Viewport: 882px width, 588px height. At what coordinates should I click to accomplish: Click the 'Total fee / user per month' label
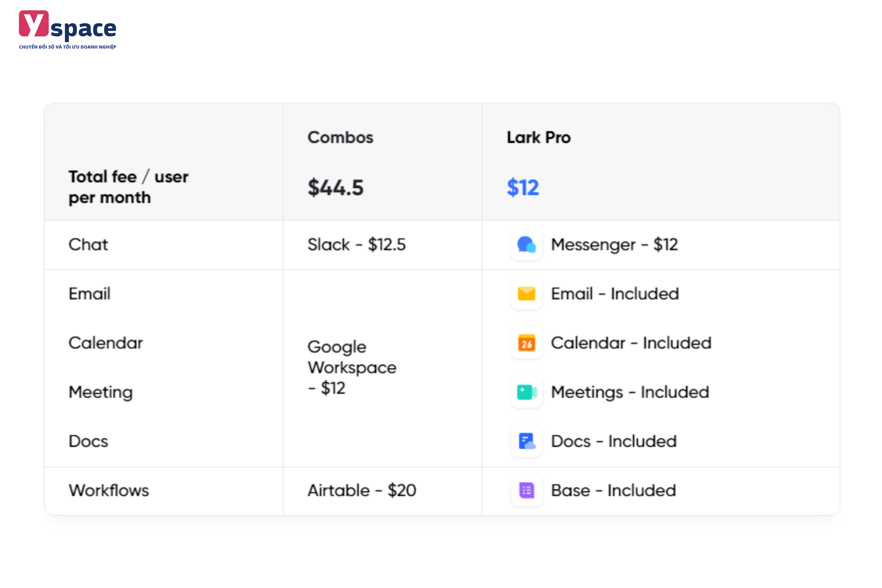coord(128,187)
